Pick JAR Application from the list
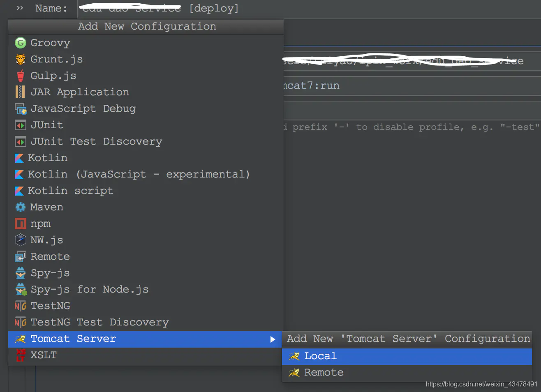The width and height of the screenshot is (541, 392). point(146,92)
